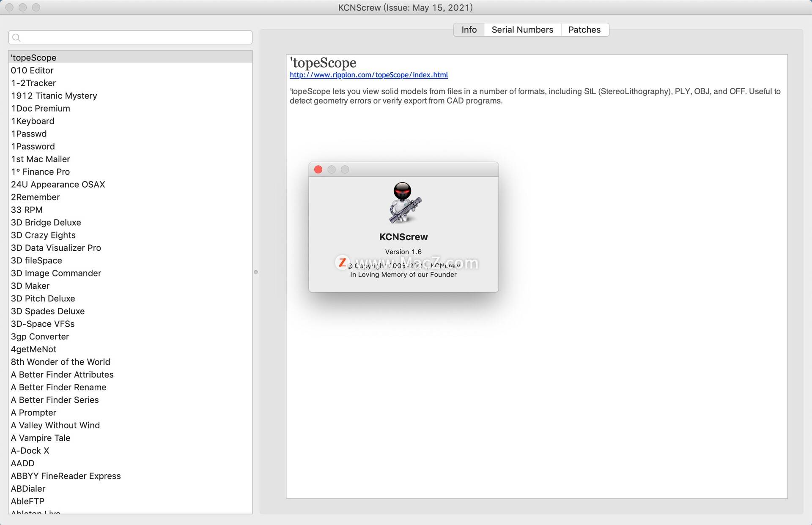Open the ripplon.com topeScope link
Image resolution: width=812 pixels, height=525 pixels.
(369, 75)
